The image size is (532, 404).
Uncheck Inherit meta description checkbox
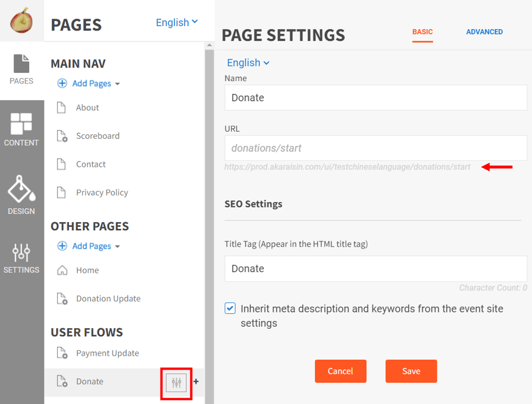point(230,308)
